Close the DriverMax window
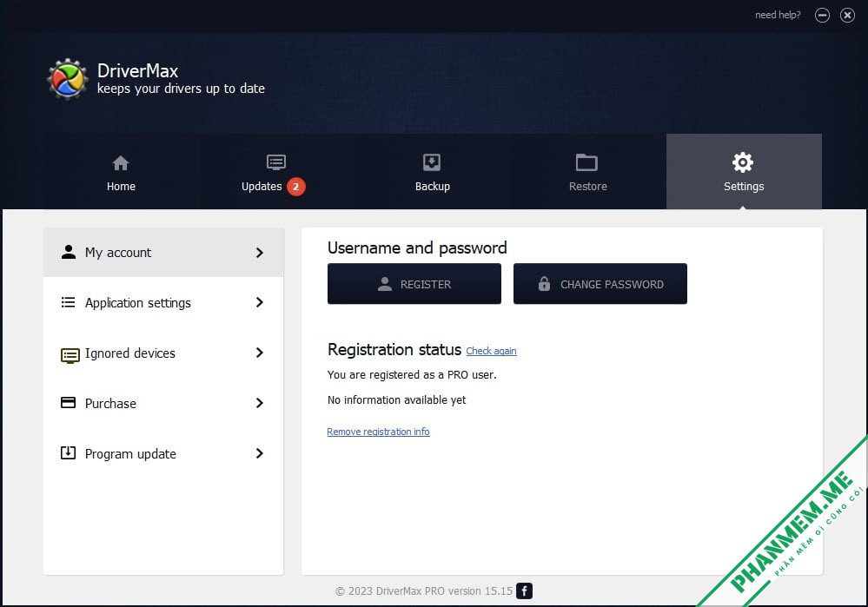Viewport: 868px width, 607px height. [x=847, y=16]
